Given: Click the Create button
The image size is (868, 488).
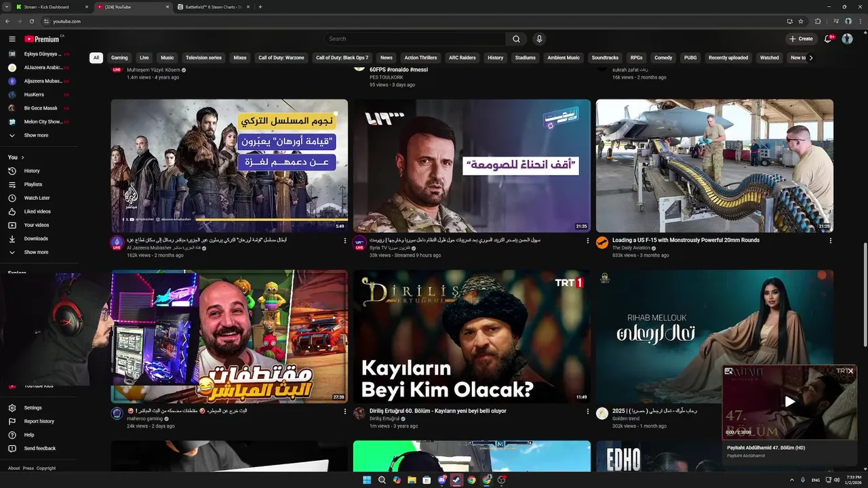Looking at the screenshot, I should pyautogui.click(x=801, y=39).
